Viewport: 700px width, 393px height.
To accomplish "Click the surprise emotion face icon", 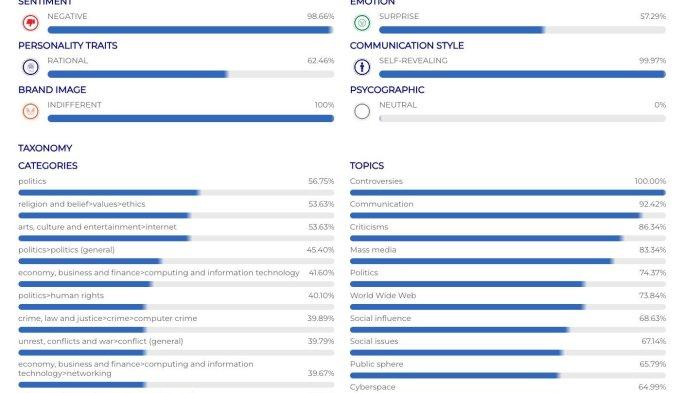I will [x=362, y=22].
